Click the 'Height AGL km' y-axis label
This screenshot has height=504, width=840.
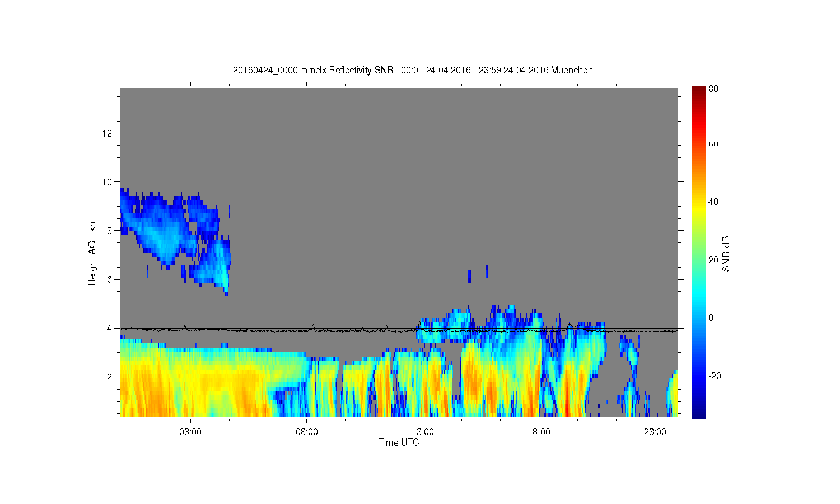click(92, 252)
